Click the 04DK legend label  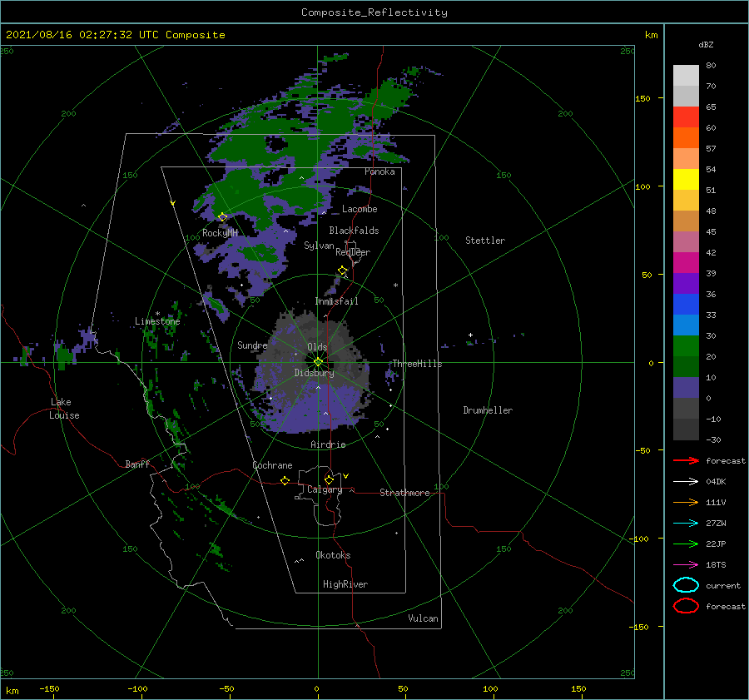pyautogui.click(x=716, y=482)
